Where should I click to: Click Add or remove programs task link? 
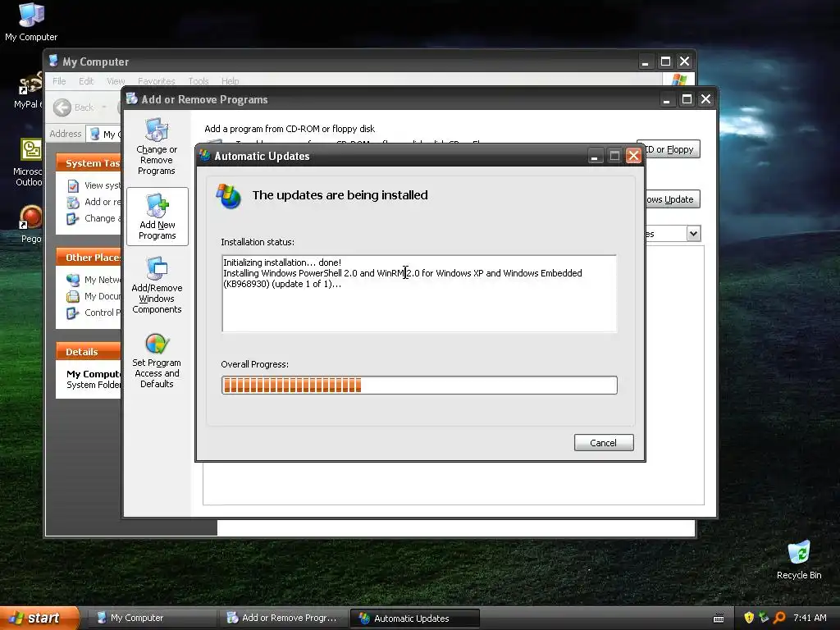103,202
